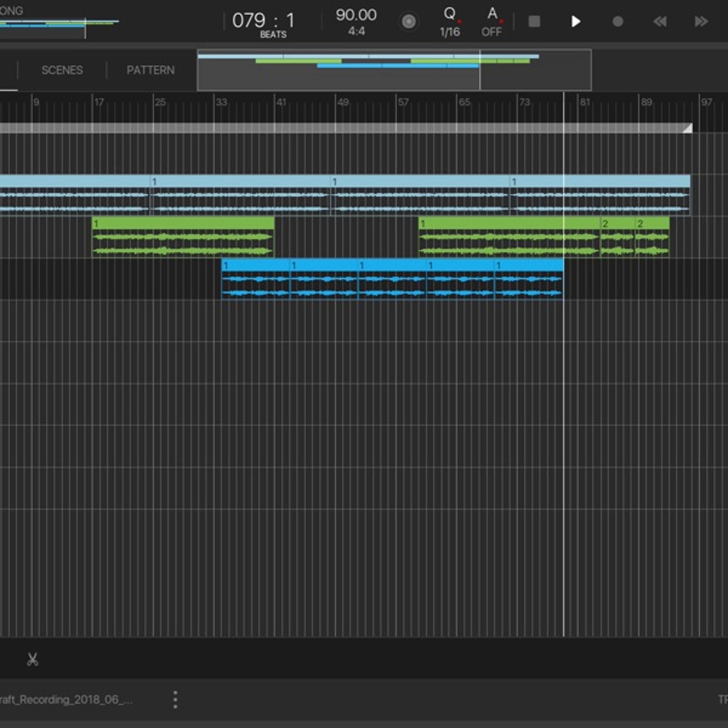Jump to bar 33 on the ruler
This screenshot has width=728, height=728.
pos(221,102)
